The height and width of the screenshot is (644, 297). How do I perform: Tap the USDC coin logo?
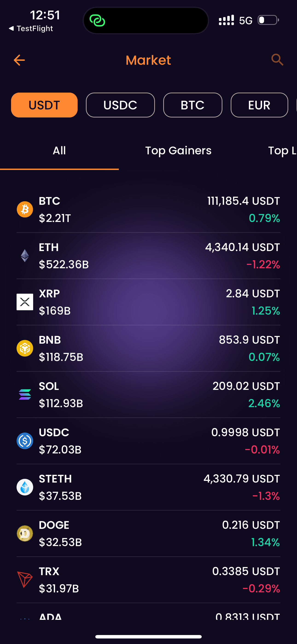[25, 441]
